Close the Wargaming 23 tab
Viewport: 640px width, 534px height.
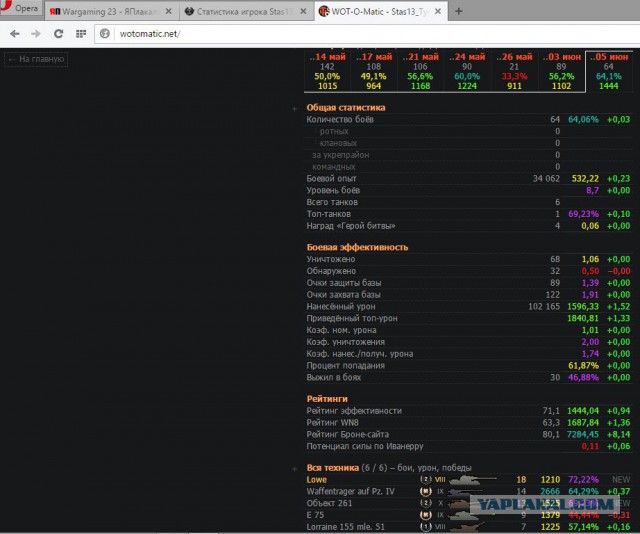point(169,11)
